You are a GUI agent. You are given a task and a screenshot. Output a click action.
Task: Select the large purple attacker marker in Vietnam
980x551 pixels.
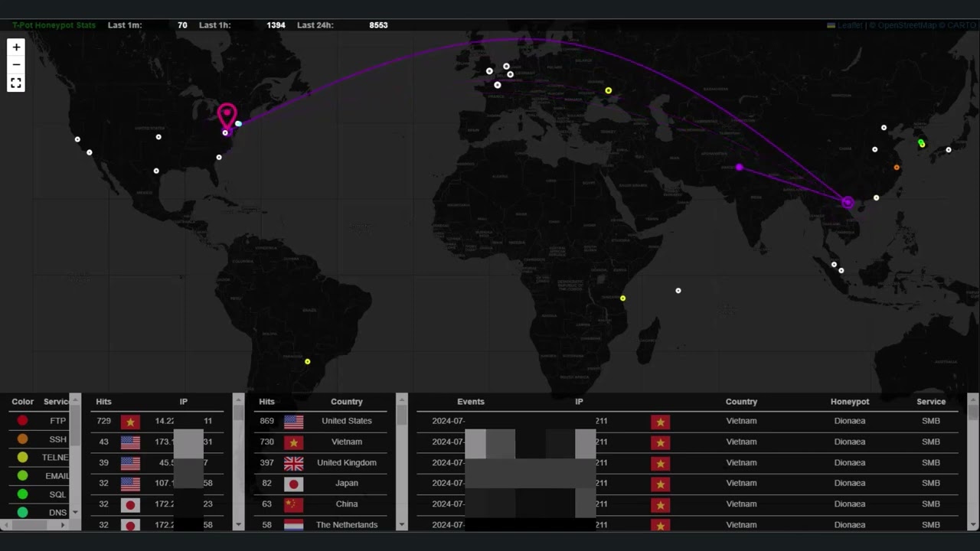coord(848,202)
